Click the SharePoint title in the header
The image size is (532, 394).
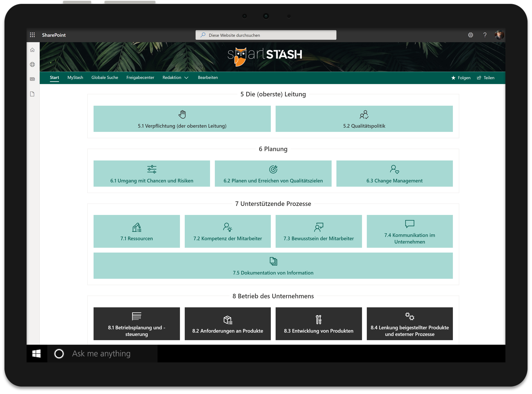click(x=54, y=35)
